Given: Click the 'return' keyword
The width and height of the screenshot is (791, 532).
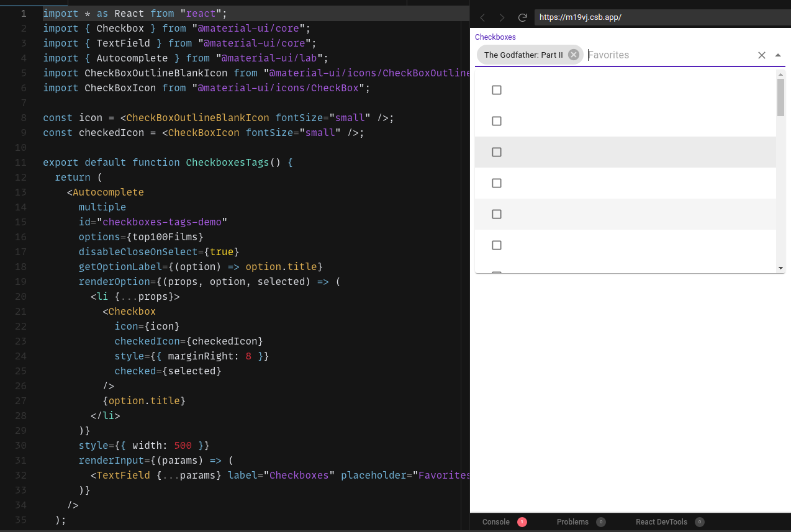Looking at the screenshot, I should (x=73, y=178).
